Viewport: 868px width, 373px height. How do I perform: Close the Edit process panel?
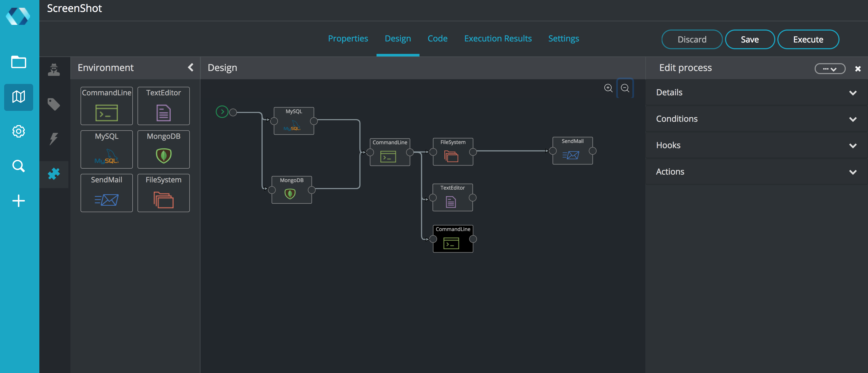pos(858,69)
